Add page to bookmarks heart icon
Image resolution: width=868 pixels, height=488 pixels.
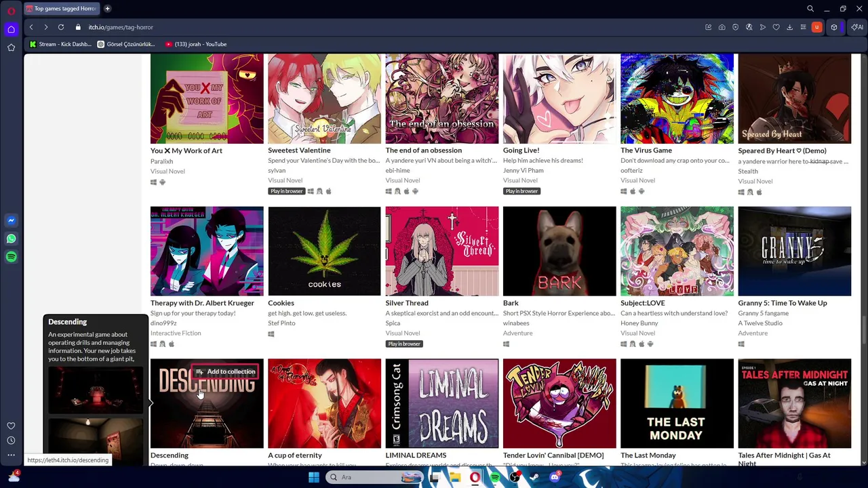pyautogui.click(x=776, y=27)
